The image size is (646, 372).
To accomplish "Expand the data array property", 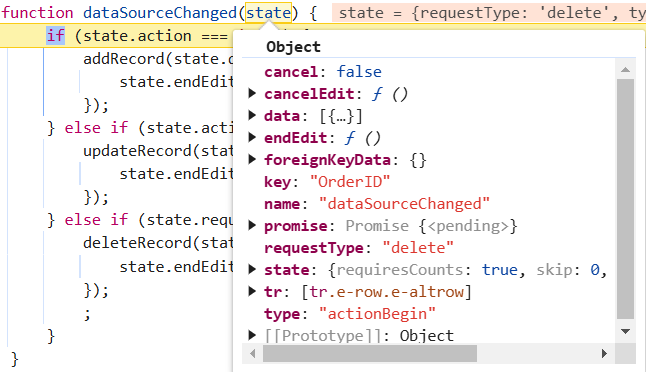I will coord(252,115).
